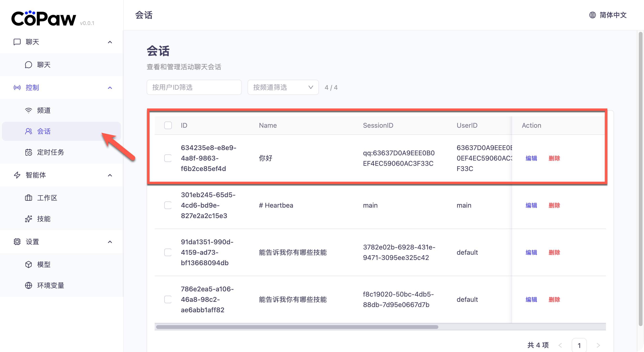Click the Models cube icon

[29, 264]
